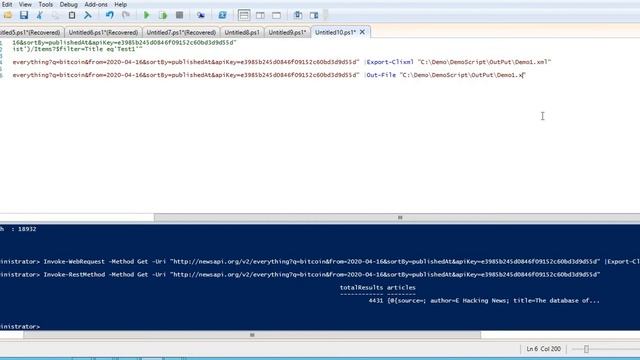The width and height of the screenshot is (640, 360).
Task: Show Command Add-on toolbar icon
Action: click(x=314, y=16)
